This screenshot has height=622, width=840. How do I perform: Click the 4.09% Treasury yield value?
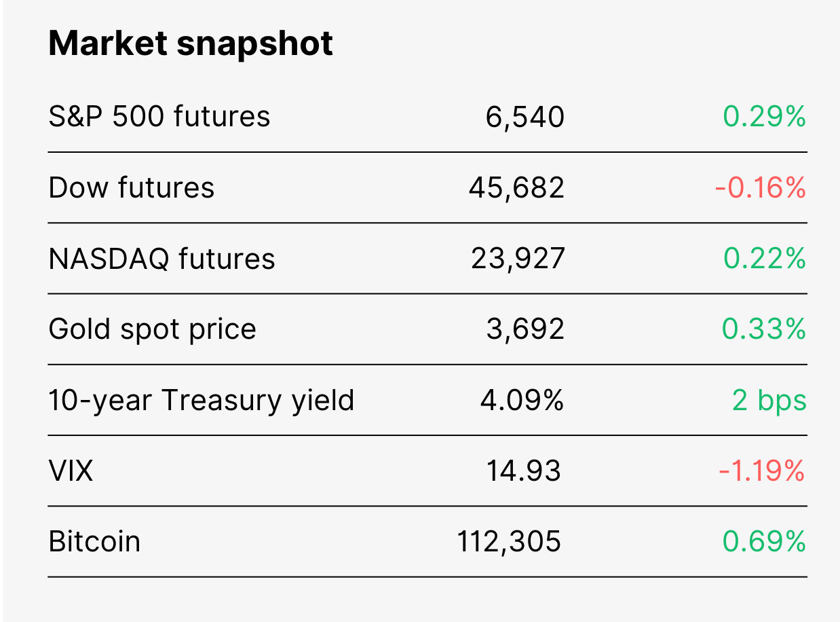coord(522,400)
